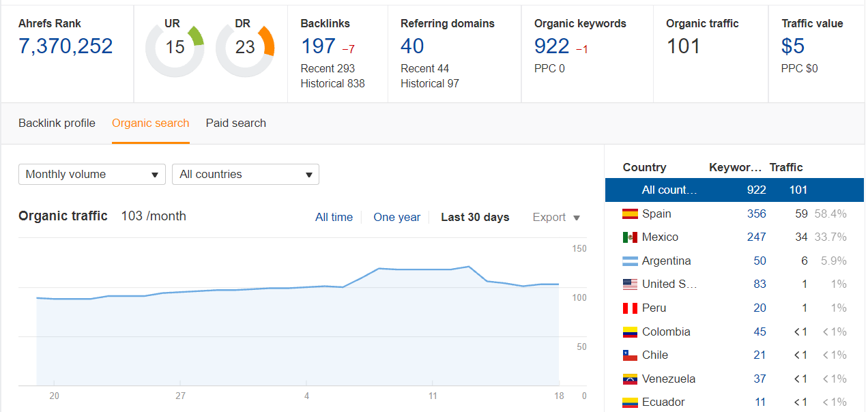Click the Chile flag icon
Image resolution: width=868 pixels, height=412 pixels.
coord(630,355)
